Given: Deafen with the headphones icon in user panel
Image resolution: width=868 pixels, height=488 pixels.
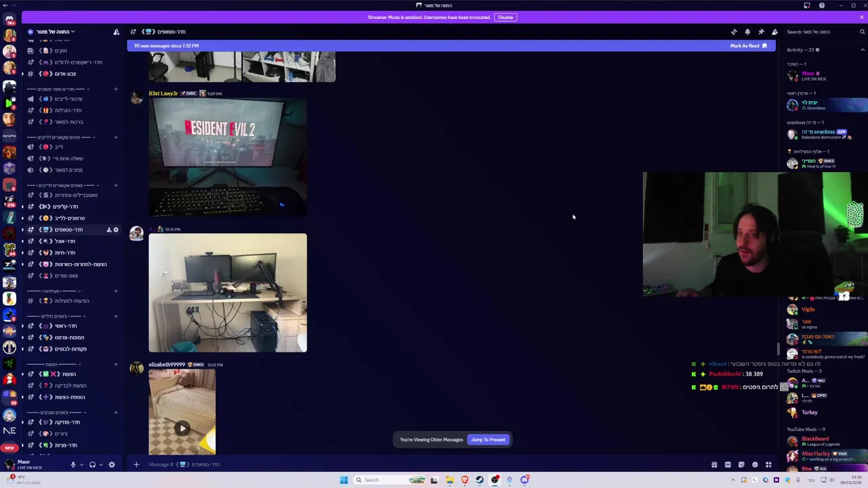Looking at the screenshot, I should point(92,465).
